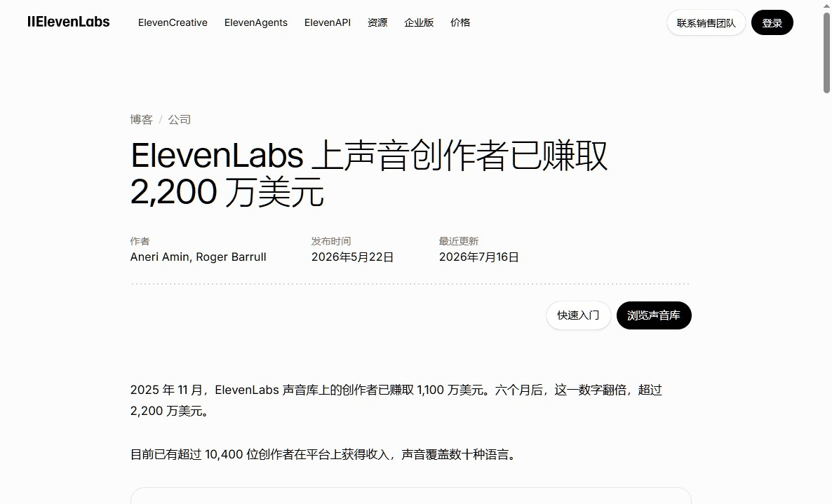Open the 资源 menu

377,23
